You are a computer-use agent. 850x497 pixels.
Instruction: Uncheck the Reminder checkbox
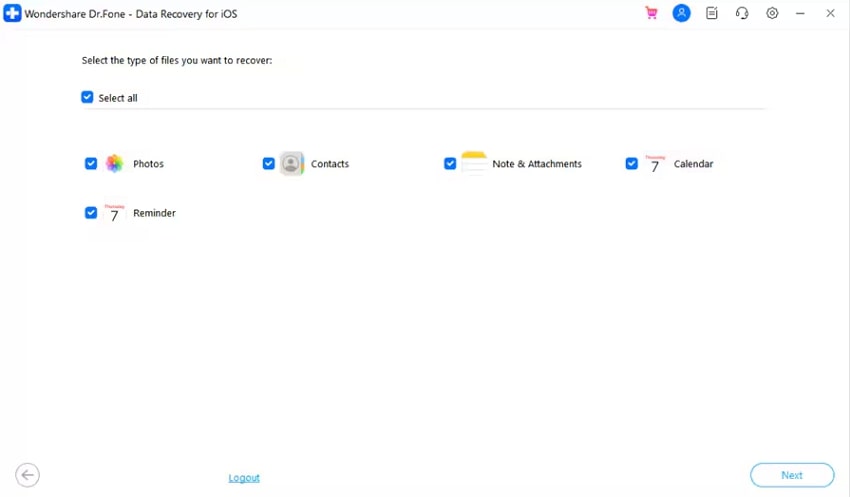(91, 212)
